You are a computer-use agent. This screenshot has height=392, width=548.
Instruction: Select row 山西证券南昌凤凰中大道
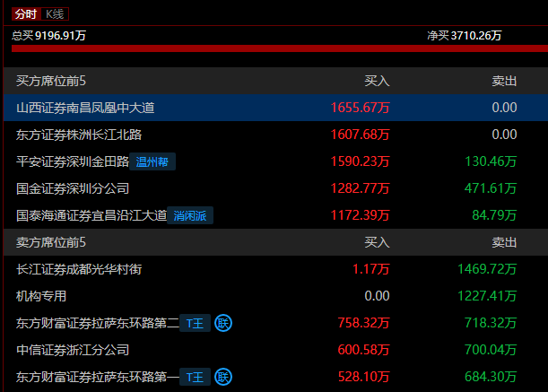pos(275,108)
